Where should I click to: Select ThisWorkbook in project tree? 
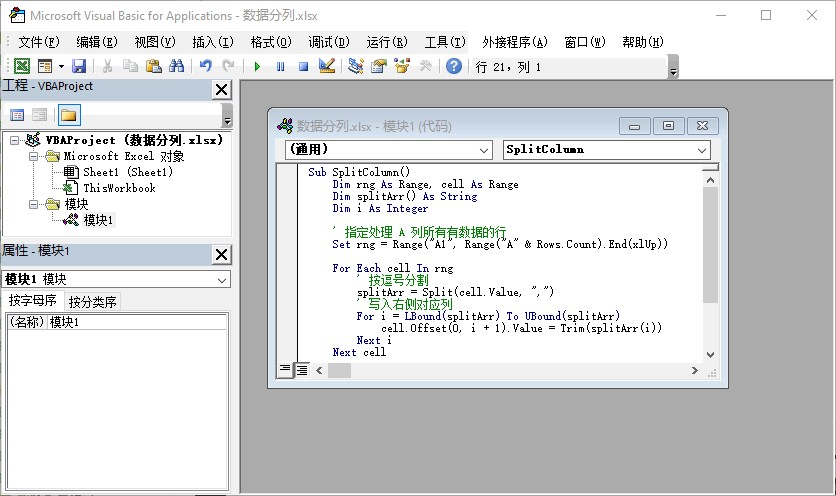tap(119, 188)
